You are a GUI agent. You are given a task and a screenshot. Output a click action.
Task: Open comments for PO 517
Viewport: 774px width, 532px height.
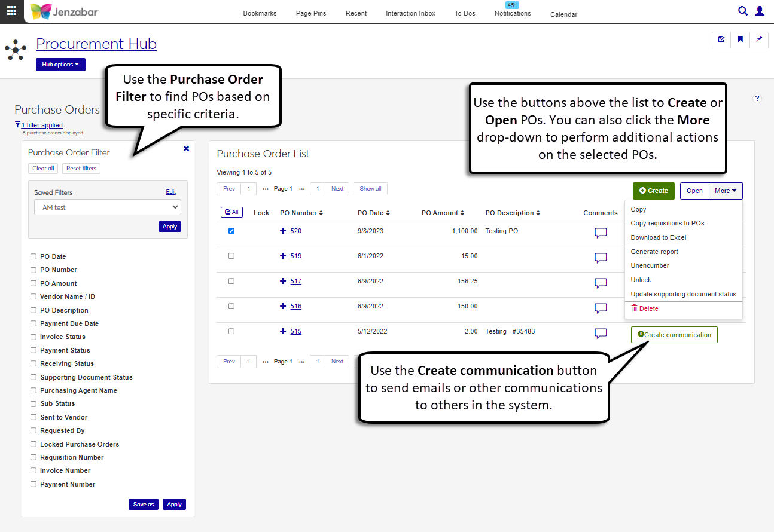601,283
